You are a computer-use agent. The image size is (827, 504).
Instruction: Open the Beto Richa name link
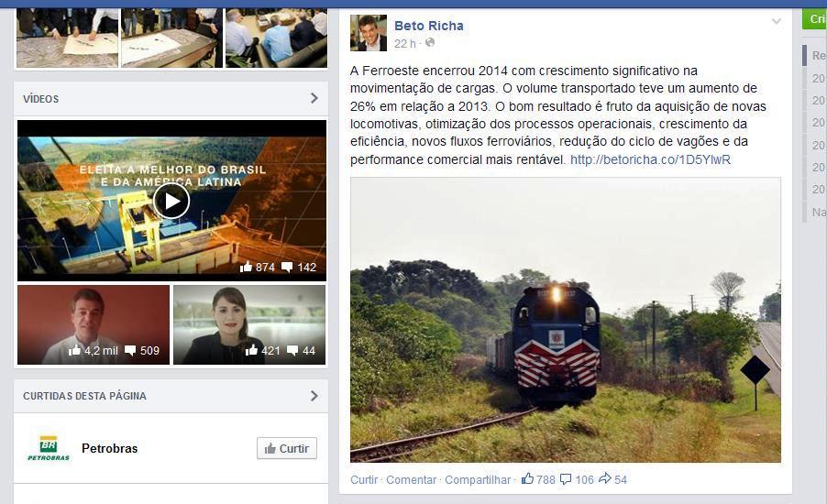pyautogui.click(x=429, y=26)
